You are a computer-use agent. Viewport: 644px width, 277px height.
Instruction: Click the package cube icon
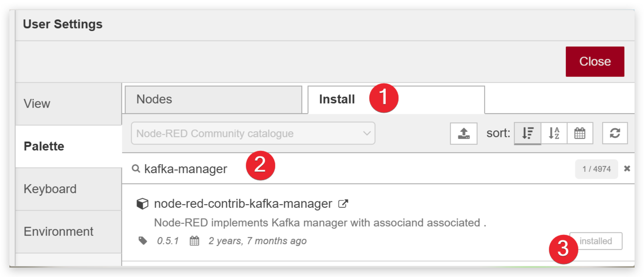point(142,204)
